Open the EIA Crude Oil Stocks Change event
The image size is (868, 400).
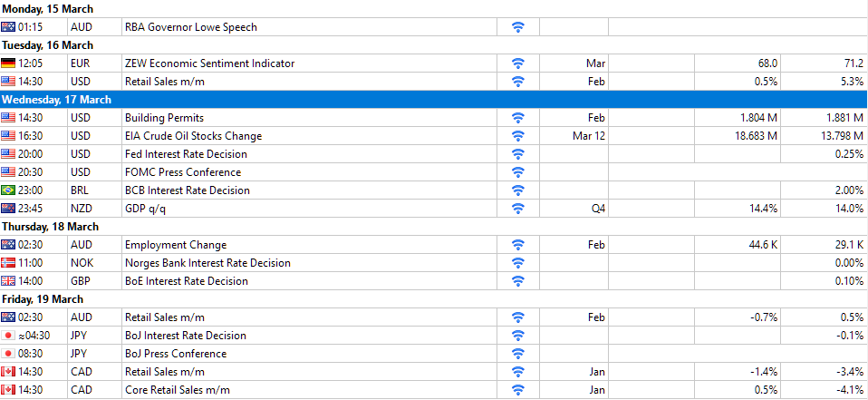(193, 136)
